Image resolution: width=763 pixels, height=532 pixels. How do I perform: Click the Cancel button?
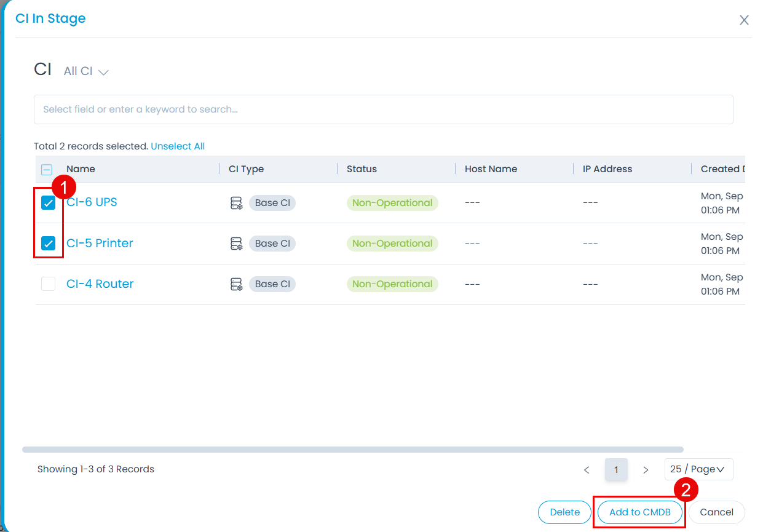[x=716, y=512]
